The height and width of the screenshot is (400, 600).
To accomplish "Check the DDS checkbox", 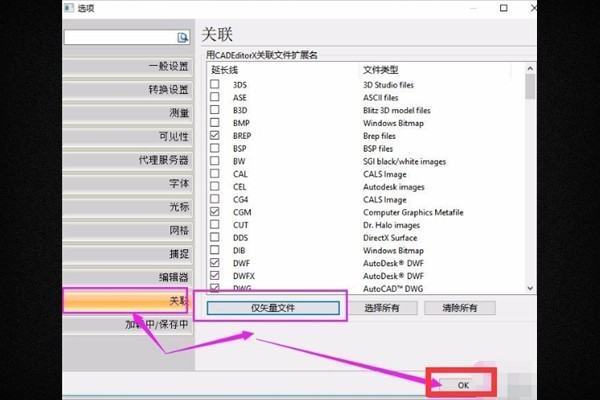I will click(215, 237).
